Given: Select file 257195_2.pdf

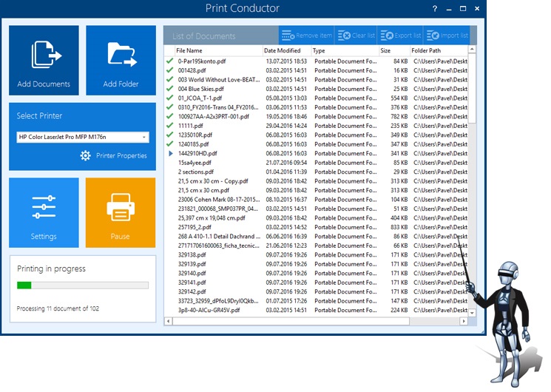Looking at the screenshot, I should (195, 227).
